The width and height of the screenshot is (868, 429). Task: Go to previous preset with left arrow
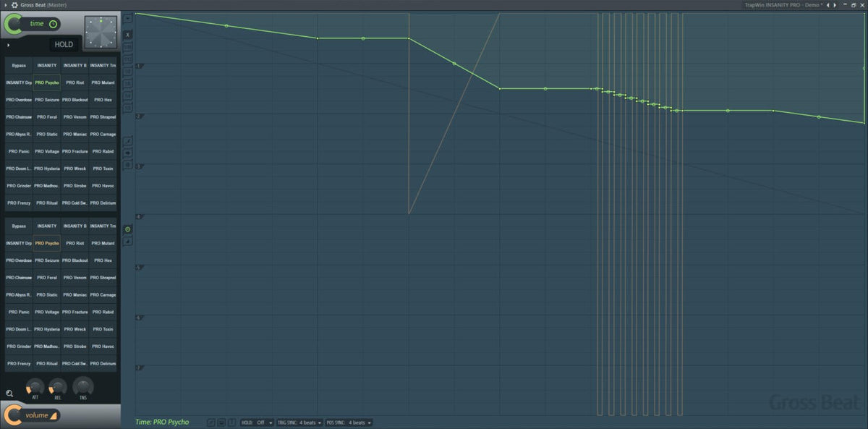(x=828, y=4)
